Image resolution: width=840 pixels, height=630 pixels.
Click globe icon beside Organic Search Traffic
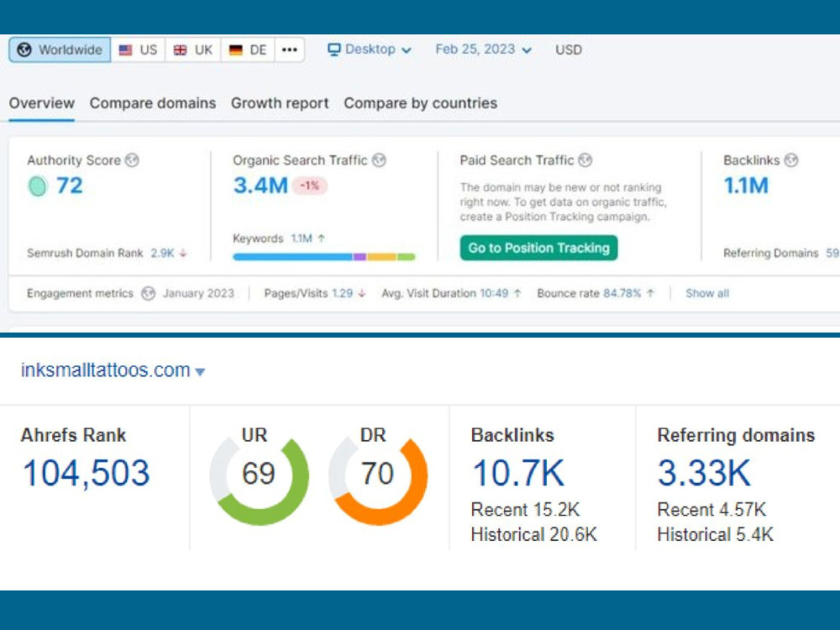[380, 160]
